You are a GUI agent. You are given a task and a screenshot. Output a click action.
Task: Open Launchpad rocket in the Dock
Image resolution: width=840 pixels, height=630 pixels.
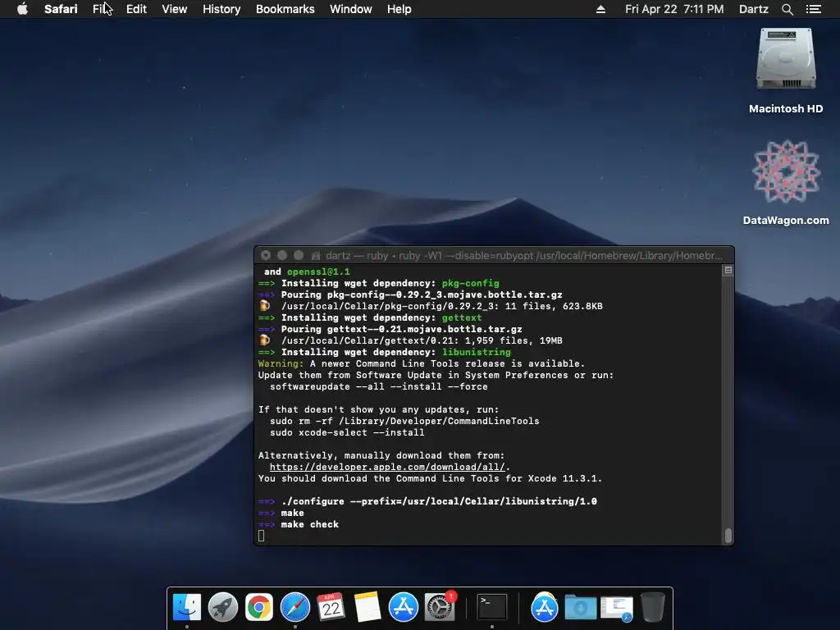point(223,607)
